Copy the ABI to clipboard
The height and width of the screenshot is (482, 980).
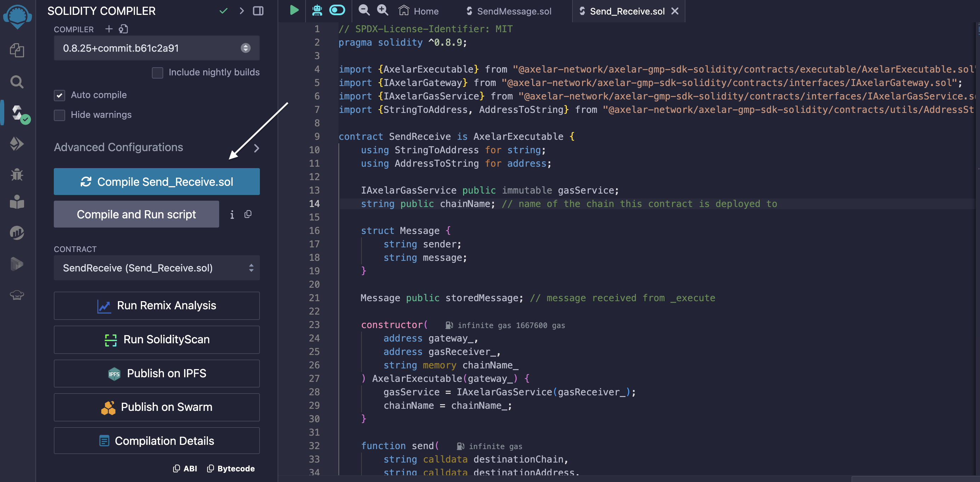(185, 469)
